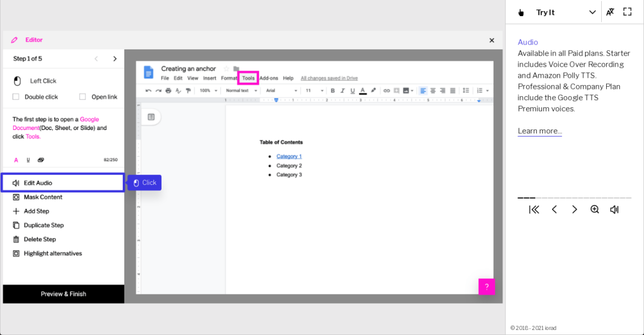The width and height of the screenshot is (644, 335).
Task: Open the Tools menu in Google Docs
Action: [x=248, y=78]
